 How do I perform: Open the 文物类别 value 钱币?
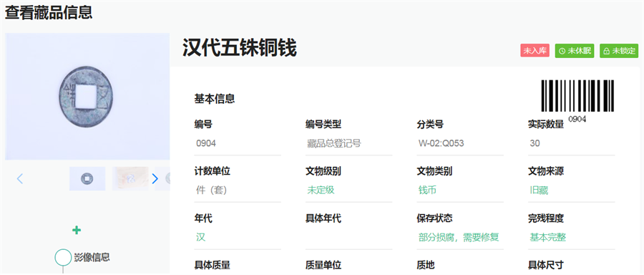[427, 190]
